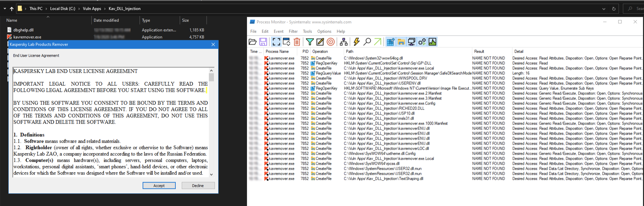Toggle Show Profiling Events in Process Monitor
The height and width of the screenshot is (206, 644).
point(432,42)
